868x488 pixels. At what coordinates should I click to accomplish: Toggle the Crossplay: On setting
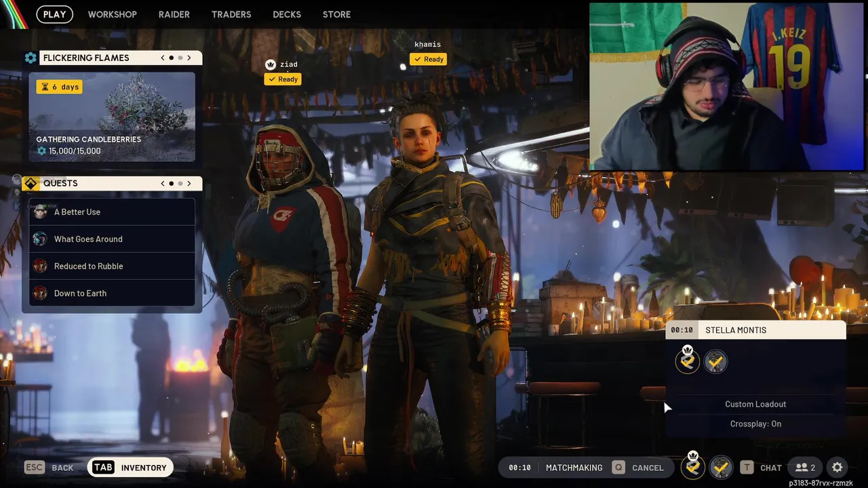[755, 424]
